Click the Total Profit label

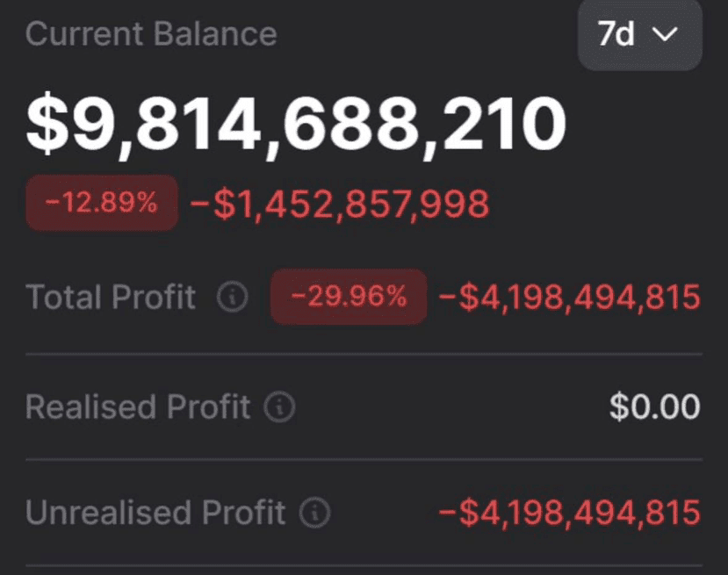coord(111,297)
